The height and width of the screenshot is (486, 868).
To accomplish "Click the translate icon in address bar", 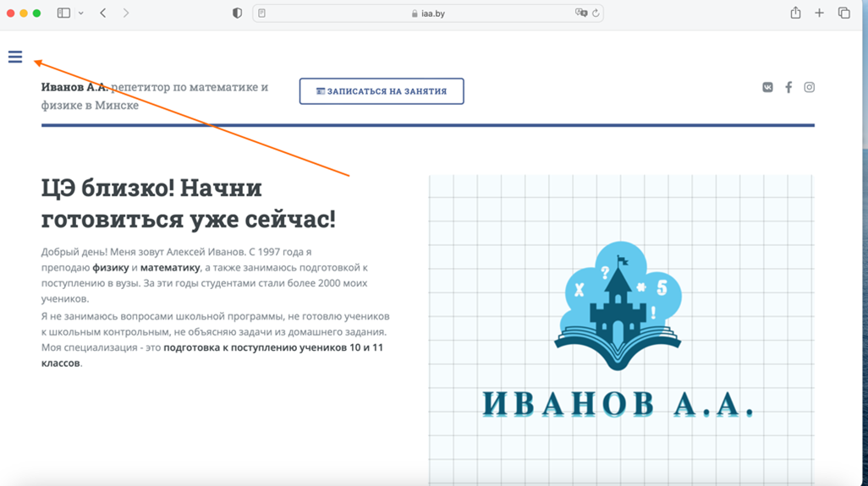I will tap(580, 14).
